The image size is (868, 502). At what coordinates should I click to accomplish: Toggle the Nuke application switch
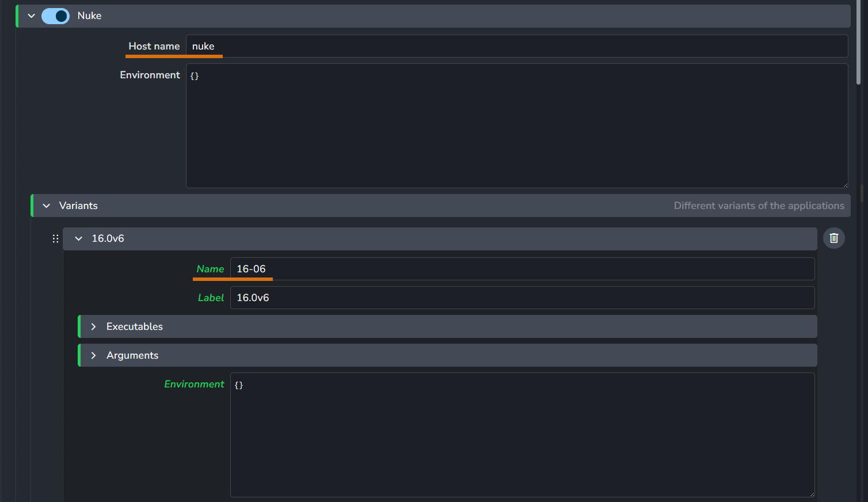[x=55, y=16]
